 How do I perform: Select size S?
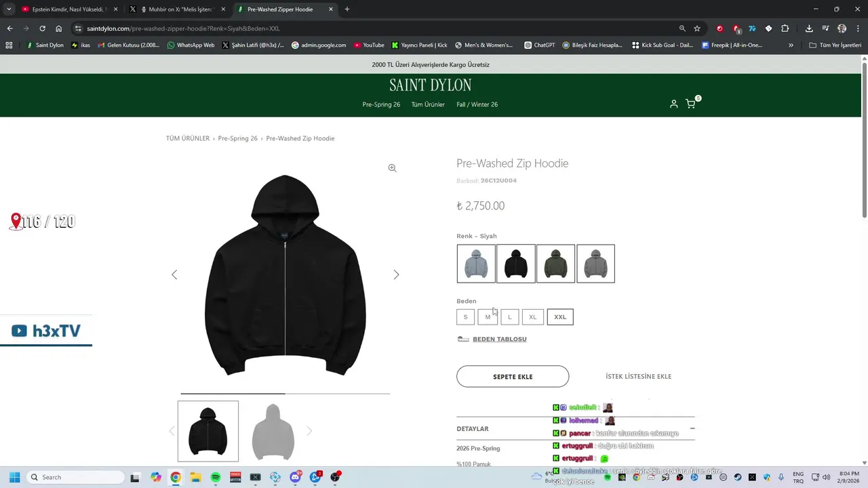(465, 317)
